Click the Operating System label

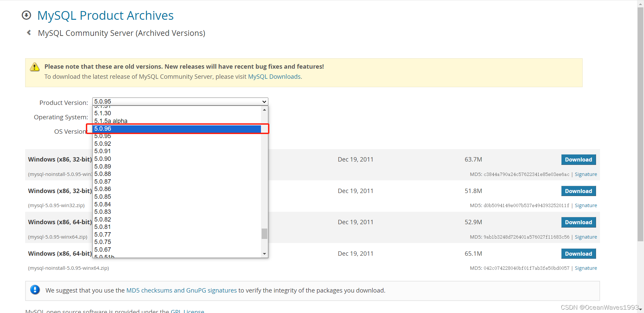click(61, 117)
